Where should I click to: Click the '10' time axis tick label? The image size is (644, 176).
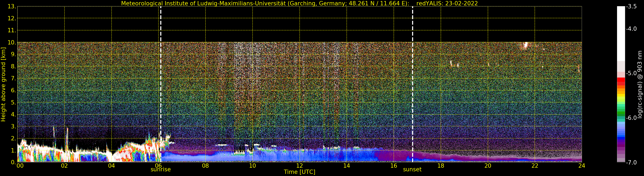(x=252, y=166)
